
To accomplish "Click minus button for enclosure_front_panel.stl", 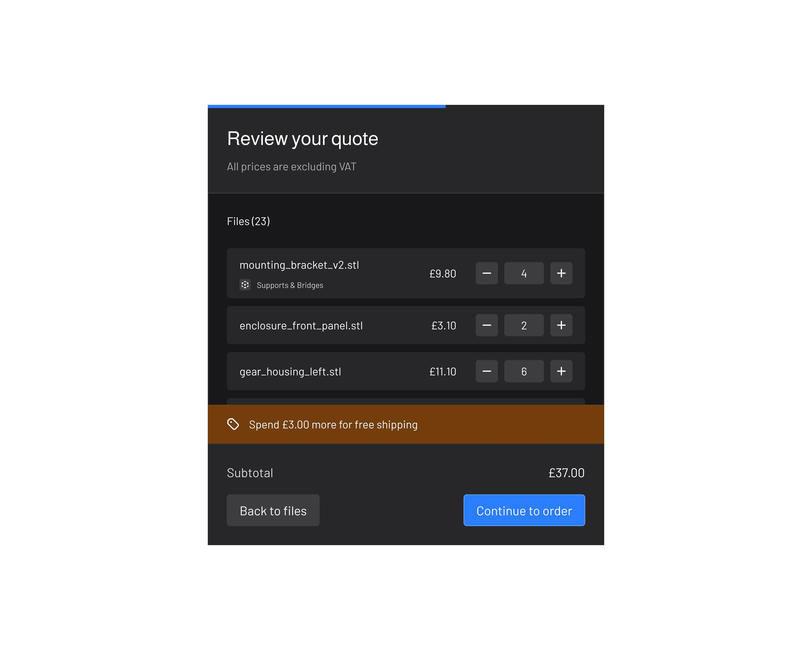I will coord(487,325).
